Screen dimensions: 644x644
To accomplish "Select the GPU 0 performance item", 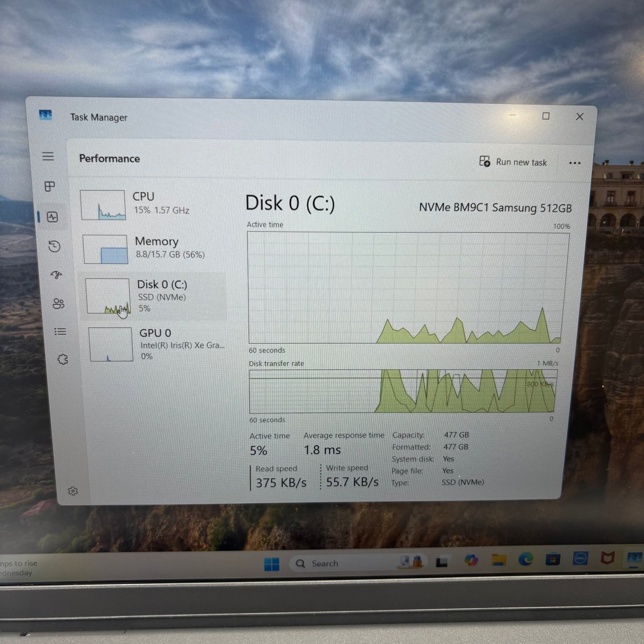I will click(x=156, y=345).
